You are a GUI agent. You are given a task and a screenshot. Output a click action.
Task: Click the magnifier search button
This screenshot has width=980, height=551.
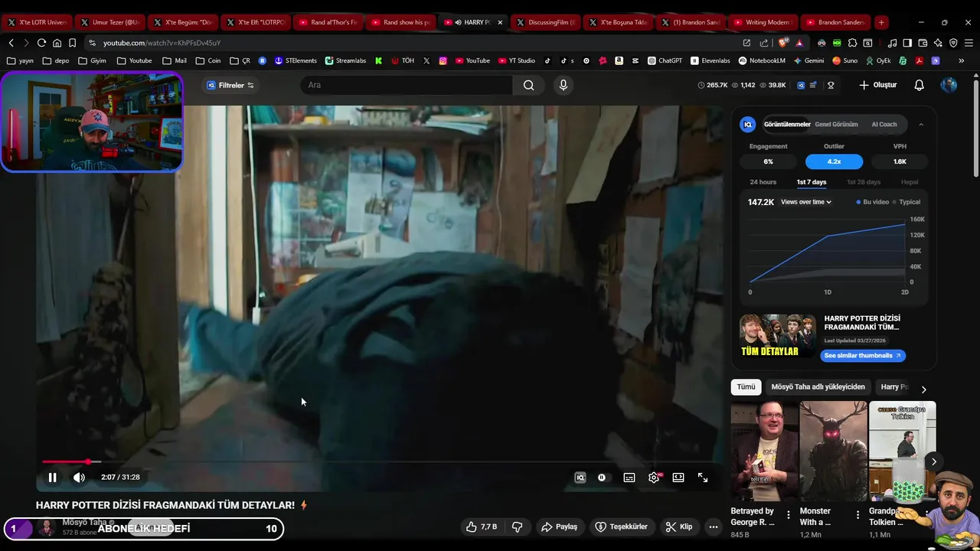(x=528, y=85)
